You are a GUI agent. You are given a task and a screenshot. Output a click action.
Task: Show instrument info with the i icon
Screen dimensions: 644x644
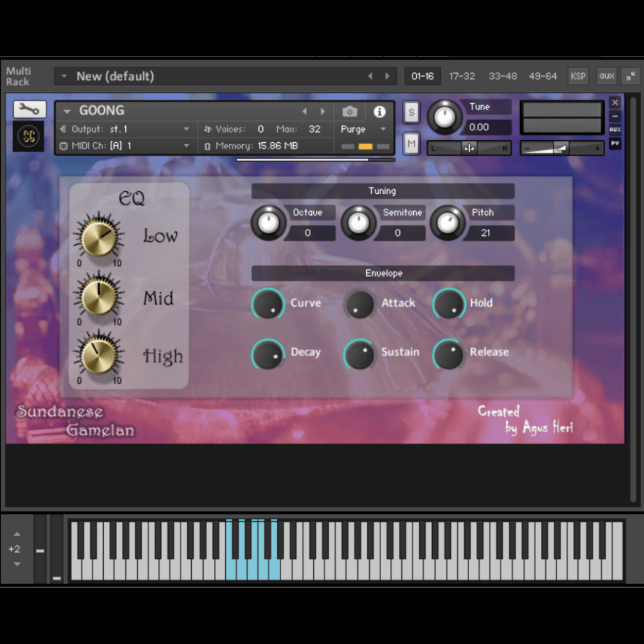379,111
